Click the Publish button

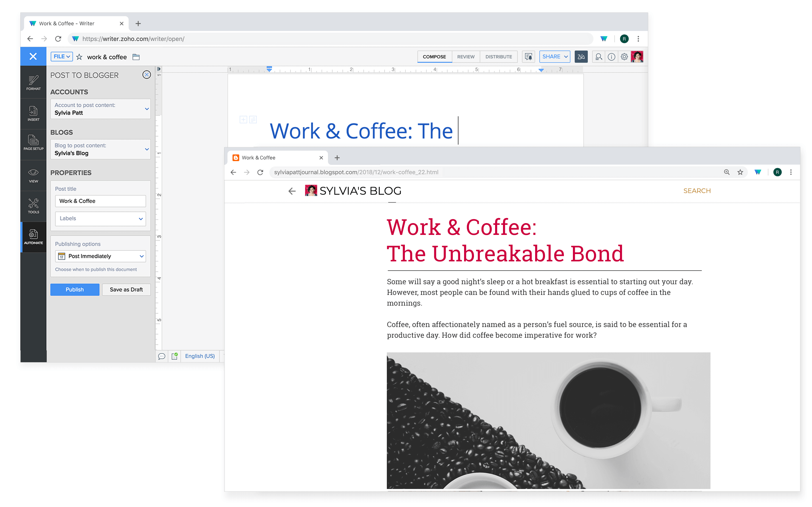tap(74, 288)
